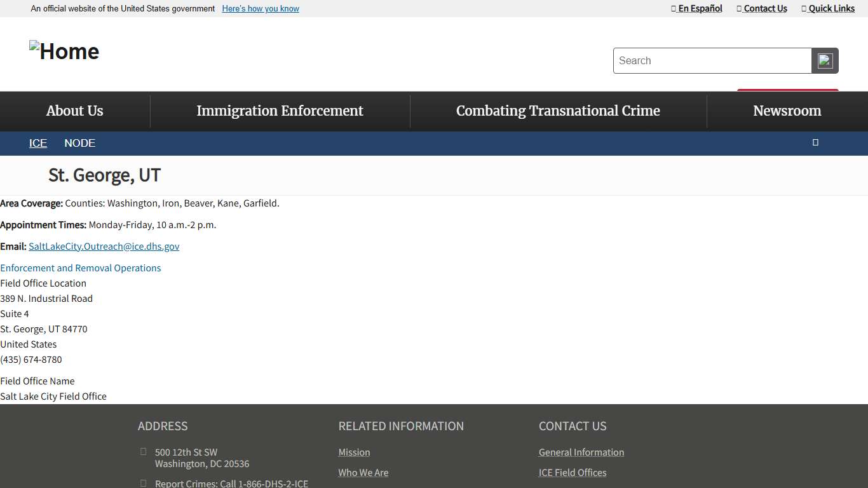Expand "Here's how you know" disclosure

[261, 9]
